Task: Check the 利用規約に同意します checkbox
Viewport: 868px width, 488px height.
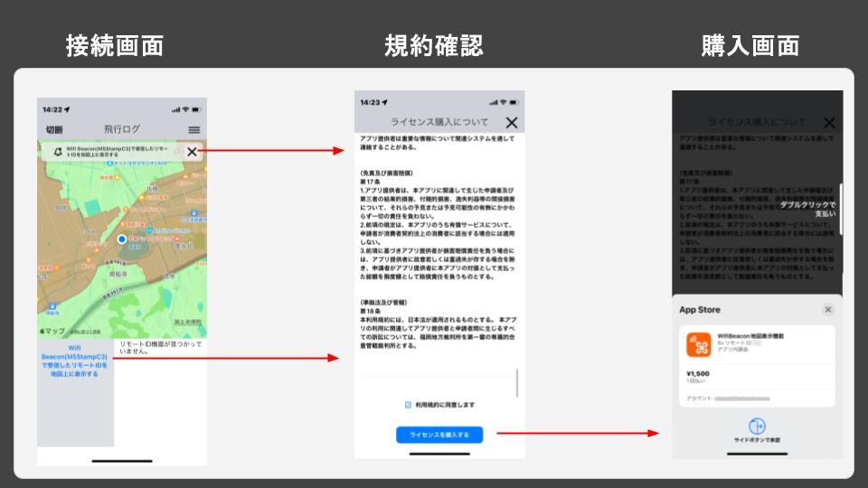Action: pyautogui.click(x=408, y=405)
